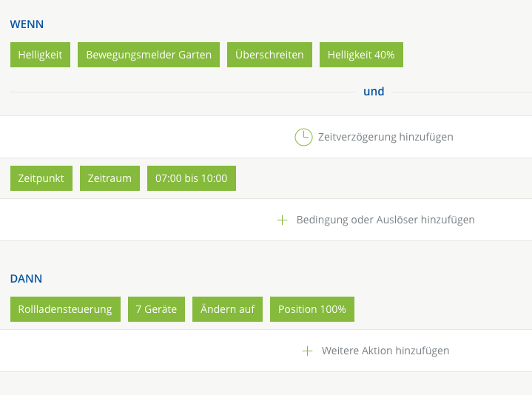This screenshot has height=395, width=532.
Task: Click the plus icon beside Bedingung oder Auslöser
Action: point(282,220)
